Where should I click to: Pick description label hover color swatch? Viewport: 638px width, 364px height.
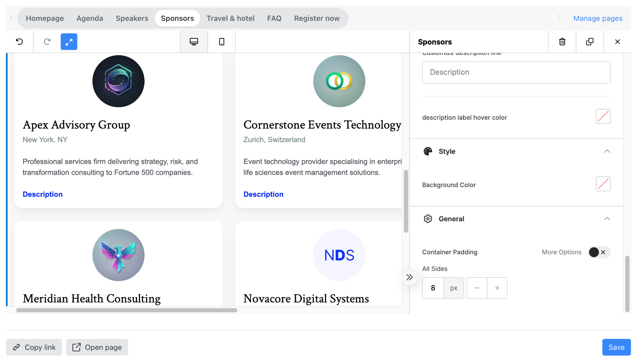(x=603, y=116)
